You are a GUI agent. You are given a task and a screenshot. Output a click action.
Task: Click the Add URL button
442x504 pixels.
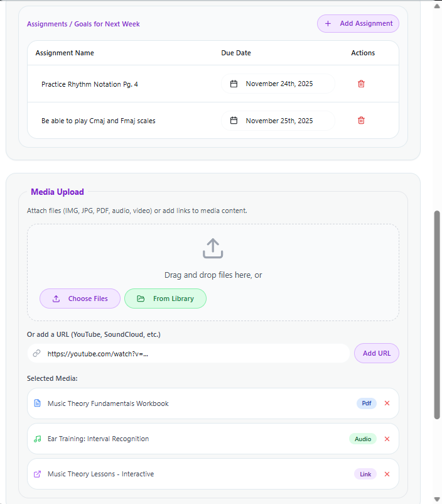coord(376,353)
